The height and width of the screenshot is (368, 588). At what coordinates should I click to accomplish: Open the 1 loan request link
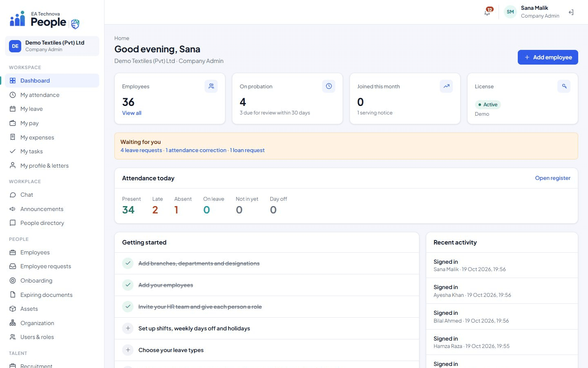coord(247,150)
